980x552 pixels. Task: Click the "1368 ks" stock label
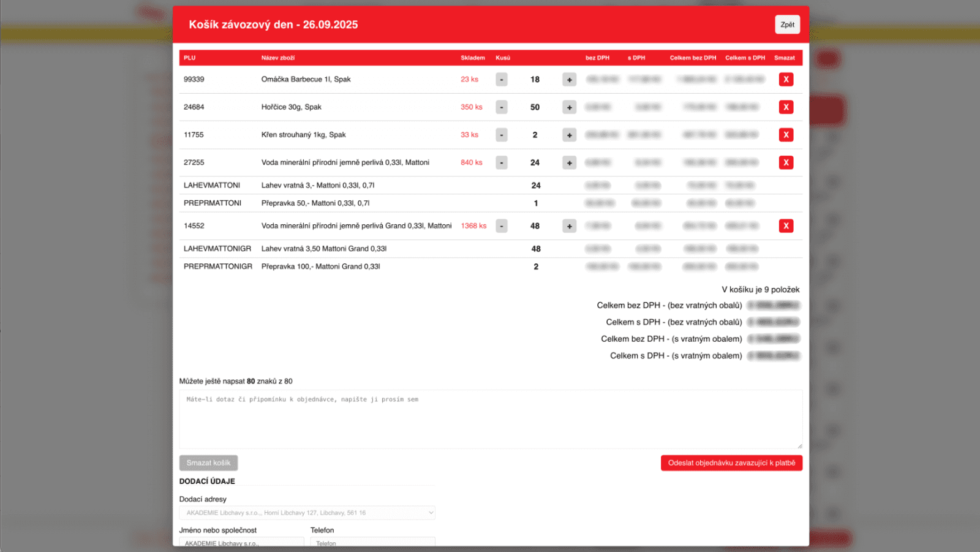(473, 225)
